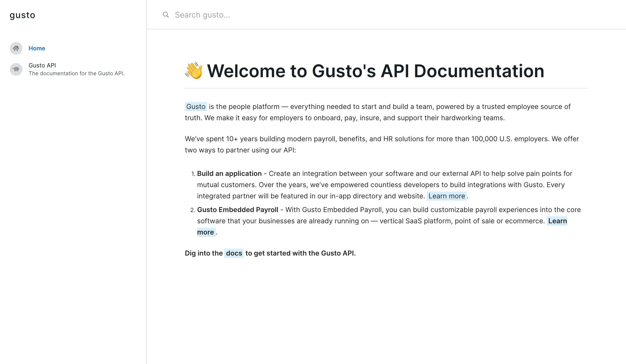Click the gusto logo in the sidebar
The height and width of the screenshot is (364, 626).
point(22,15)
